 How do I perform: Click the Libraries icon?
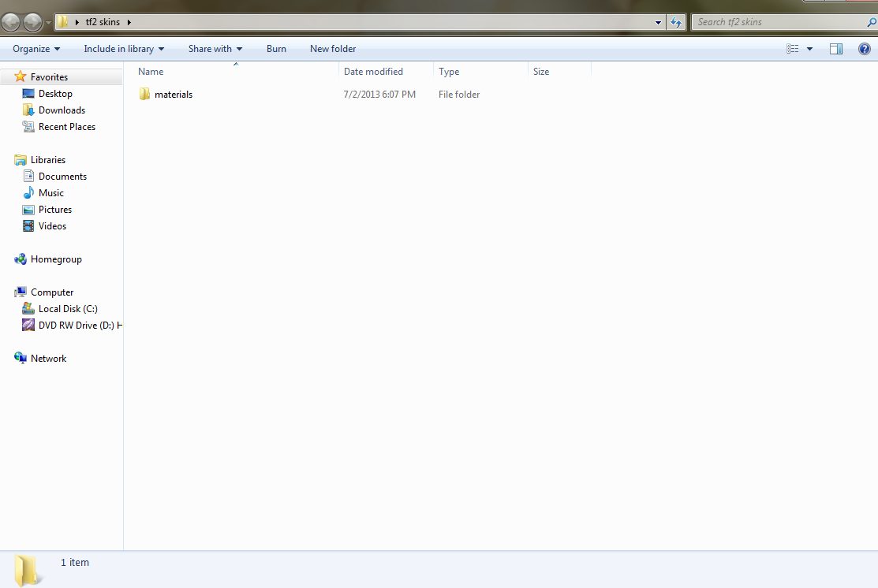coord(21,160)
